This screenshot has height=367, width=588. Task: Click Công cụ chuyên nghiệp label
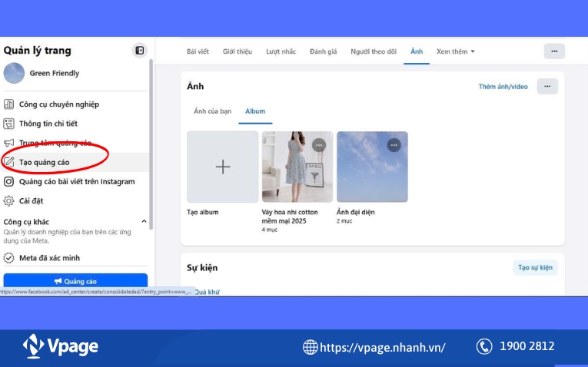59,104
